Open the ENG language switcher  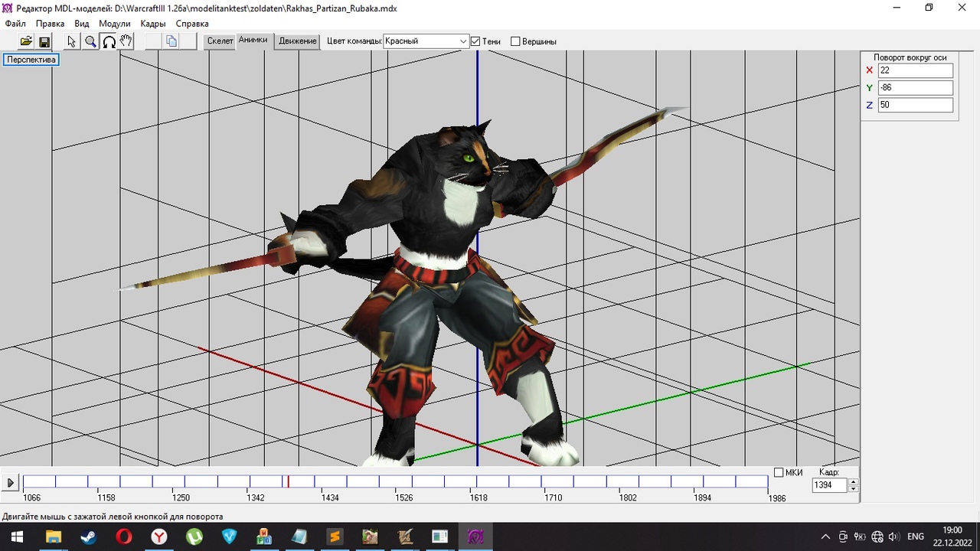tap(916, 536)
